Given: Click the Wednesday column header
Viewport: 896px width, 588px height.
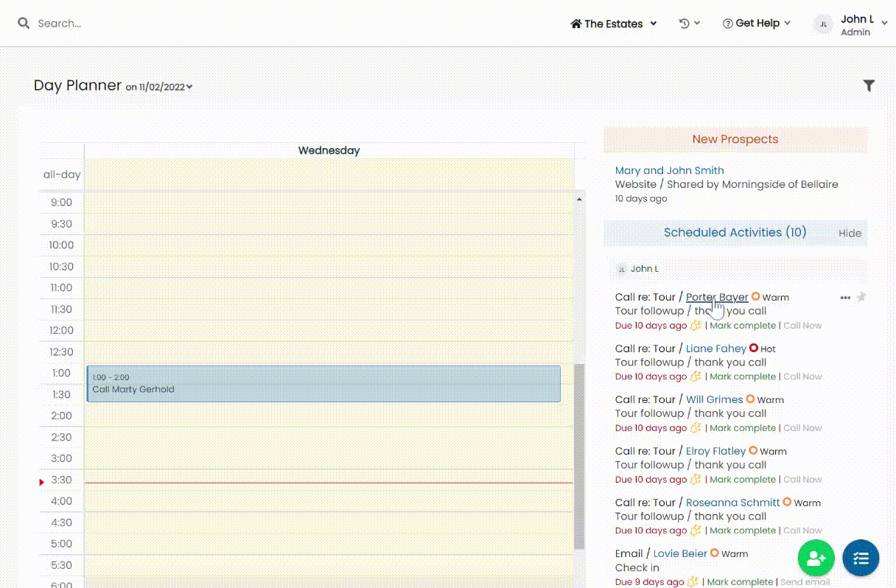Looking at the screenshot, I should coord(329,150).
